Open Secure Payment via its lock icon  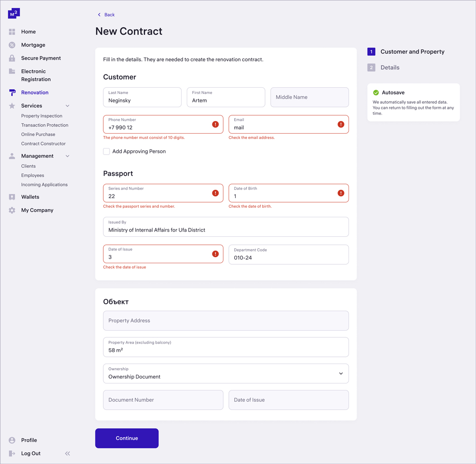(x=11, y=58)
